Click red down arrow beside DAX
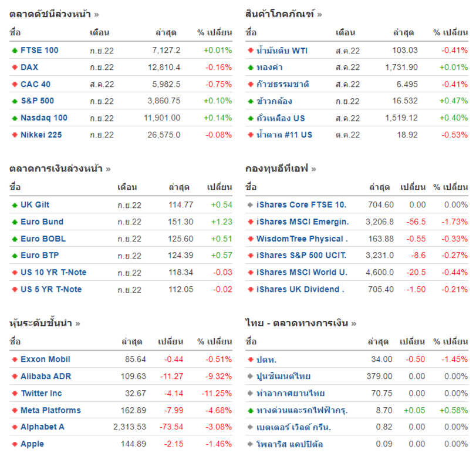476x453 pixels. (x=15, y=67)
